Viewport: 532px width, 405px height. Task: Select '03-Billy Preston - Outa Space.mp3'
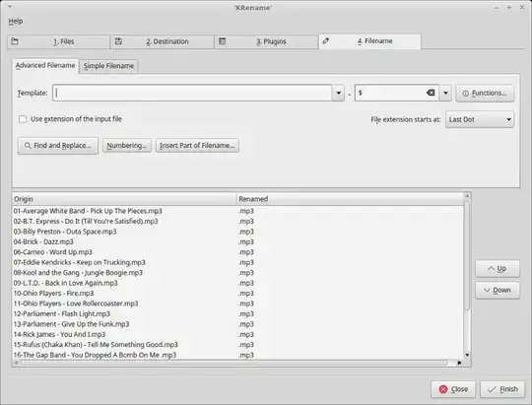[237, 232]
